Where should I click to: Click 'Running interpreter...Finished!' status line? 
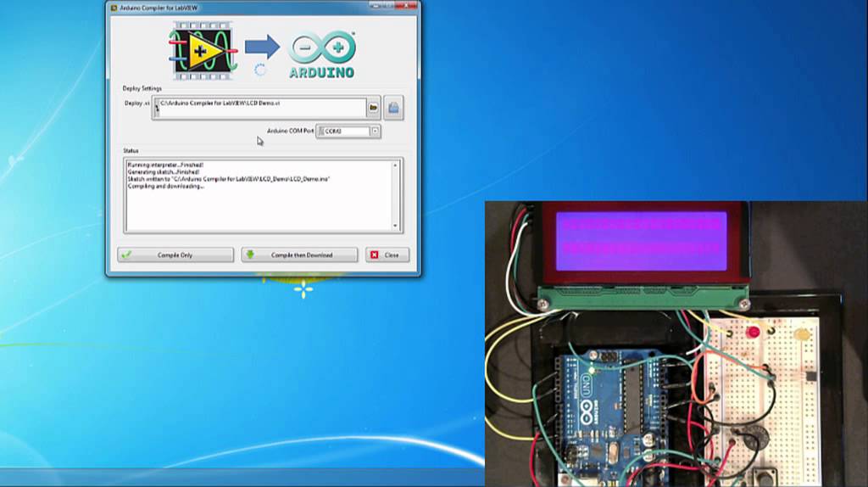point(165,165)
